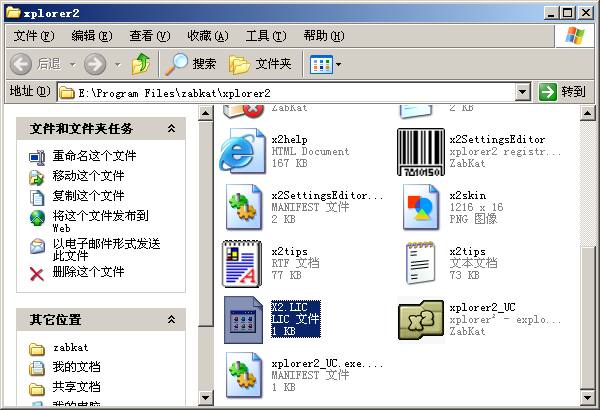Select the xplorer2_UC application icon
The height and width of the screenshot is (410, 600).
[421, 320]
